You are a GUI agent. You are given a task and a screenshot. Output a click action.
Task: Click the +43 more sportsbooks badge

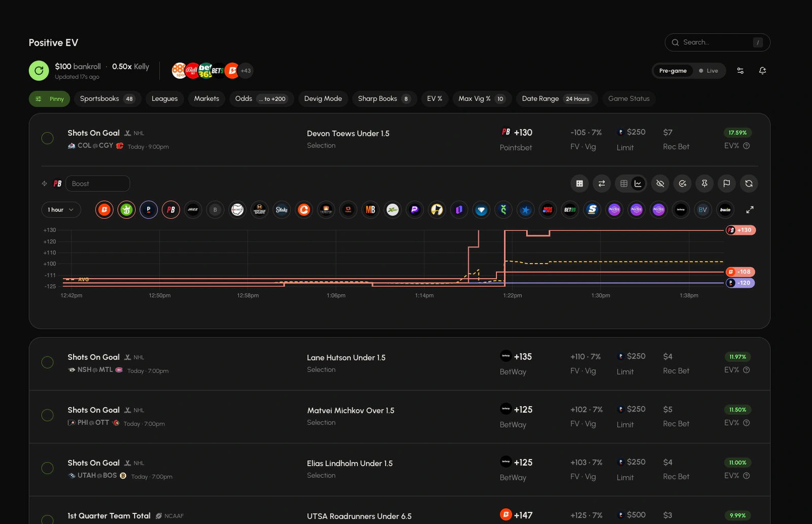pos(246,71)
